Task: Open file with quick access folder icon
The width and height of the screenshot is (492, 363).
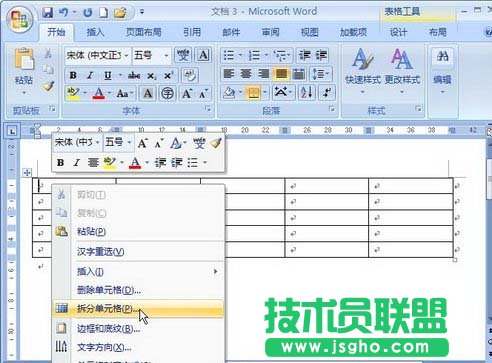Action: click(x=120, y=13)
